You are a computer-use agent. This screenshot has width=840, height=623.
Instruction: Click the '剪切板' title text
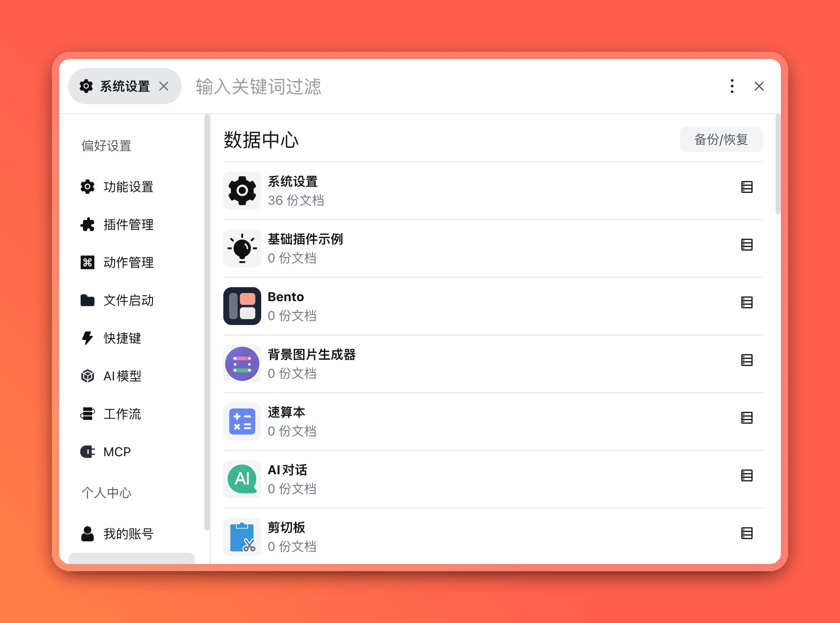pyautogui.click(x=286, y=527)
